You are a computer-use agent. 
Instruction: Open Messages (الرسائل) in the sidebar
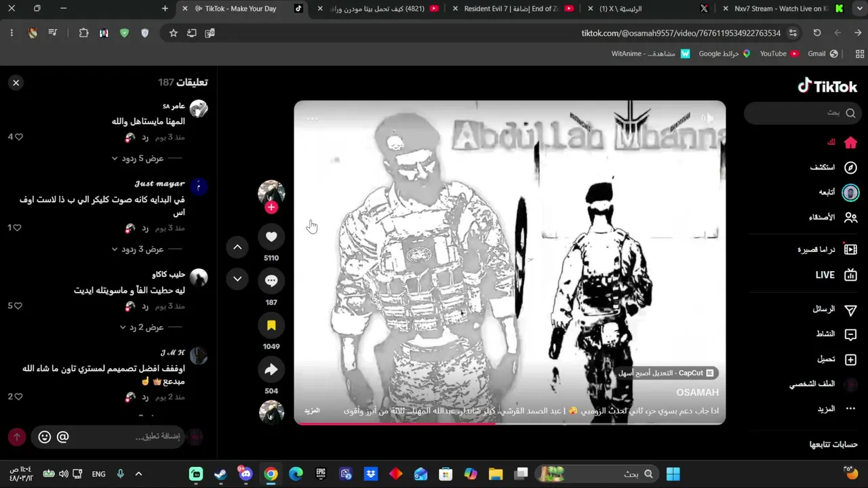[835, 309]
